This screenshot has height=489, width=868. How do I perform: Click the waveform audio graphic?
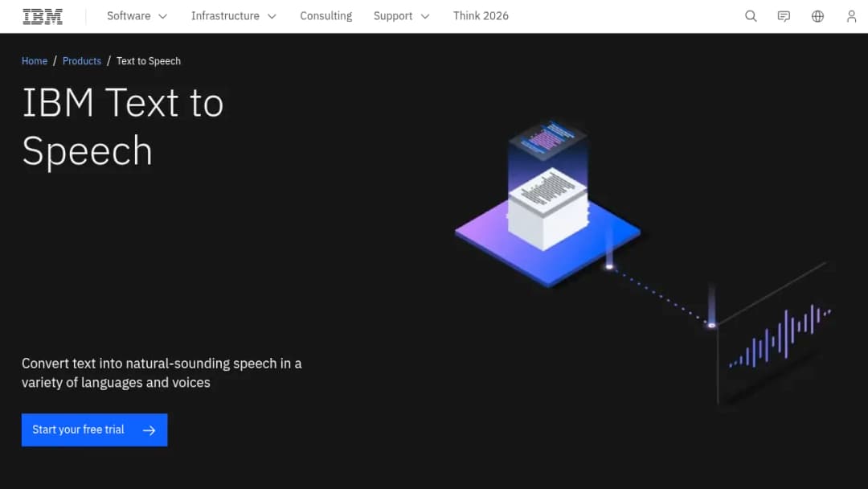tap(780, 337)
